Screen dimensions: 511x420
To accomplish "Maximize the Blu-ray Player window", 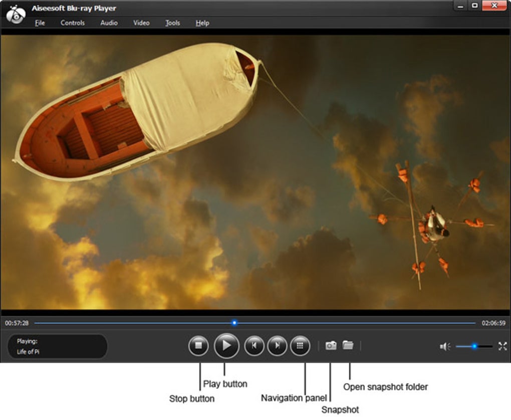I will click(x=474, y=6).
